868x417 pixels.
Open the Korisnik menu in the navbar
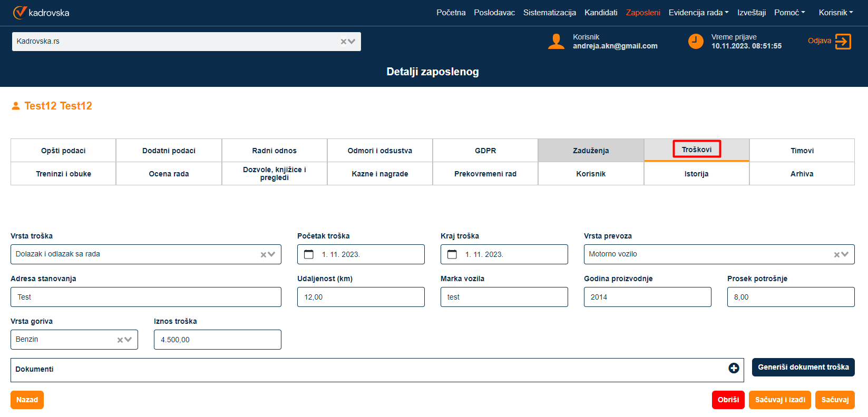point(835,13)
